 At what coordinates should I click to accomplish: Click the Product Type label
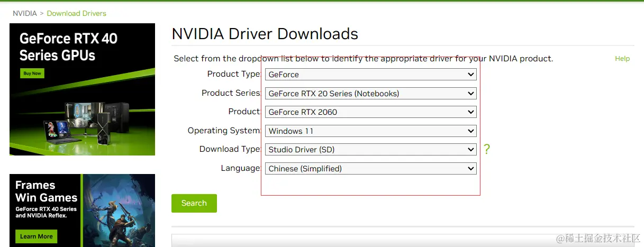coord(234,74)
